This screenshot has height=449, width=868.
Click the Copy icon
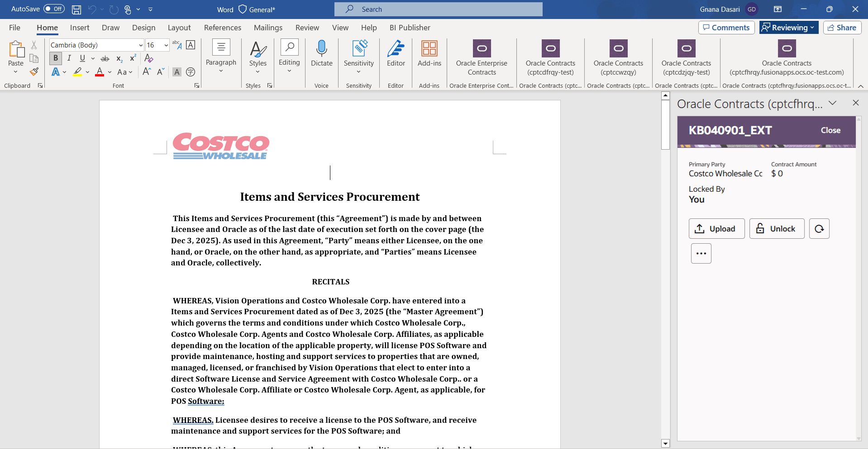[34, 58]
